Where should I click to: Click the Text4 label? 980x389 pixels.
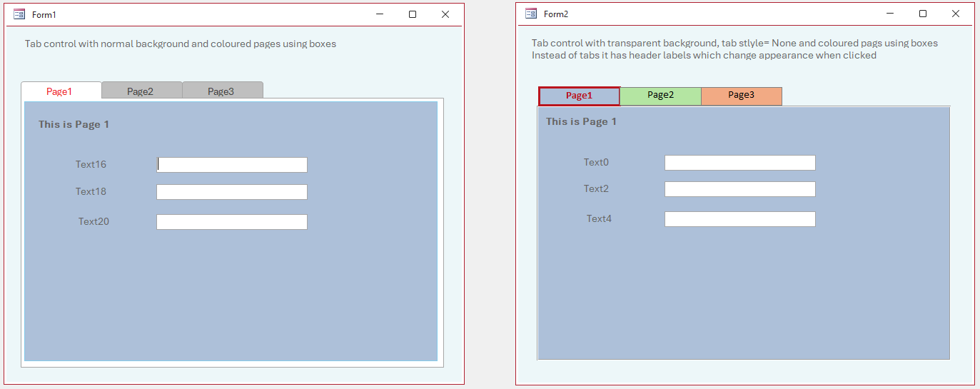click(599, 218)
